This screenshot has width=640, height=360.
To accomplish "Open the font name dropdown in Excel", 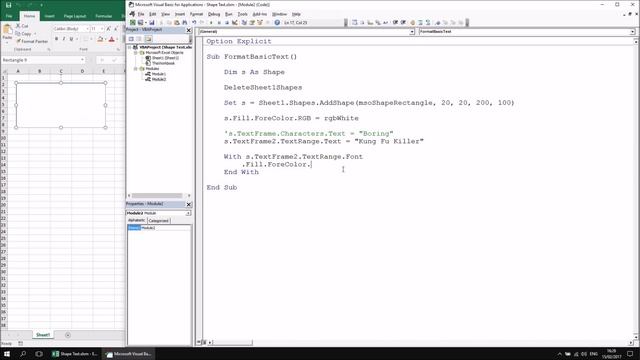I will 87,29.
